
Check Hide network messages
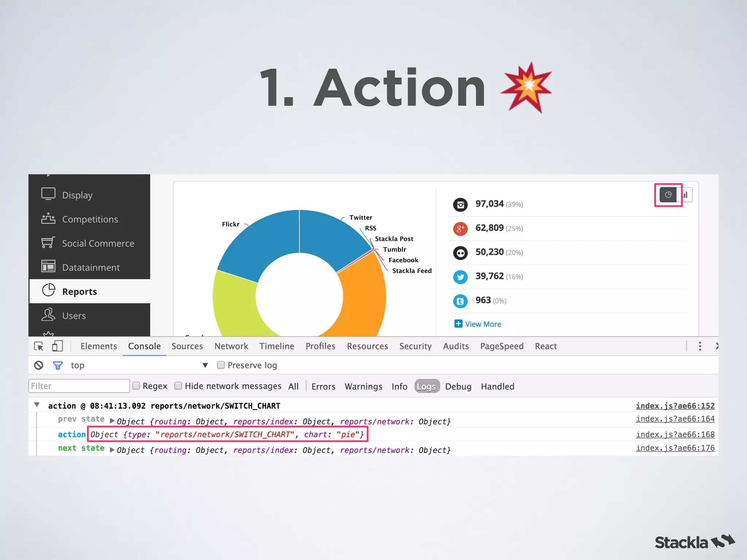[178, 386]
